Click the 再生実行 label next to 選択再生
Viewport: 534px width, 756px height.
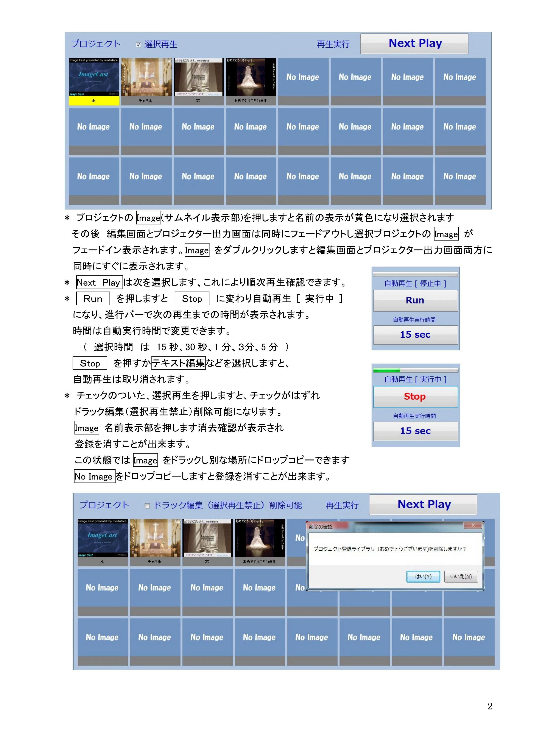pos(333,44)
